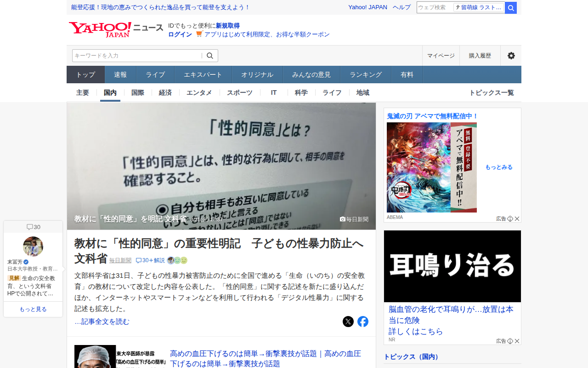Image resolution: width=588 pixels, height=368 pixels.
Task: Click the 30+解説 comment link
Action: (x=150, y=260)
